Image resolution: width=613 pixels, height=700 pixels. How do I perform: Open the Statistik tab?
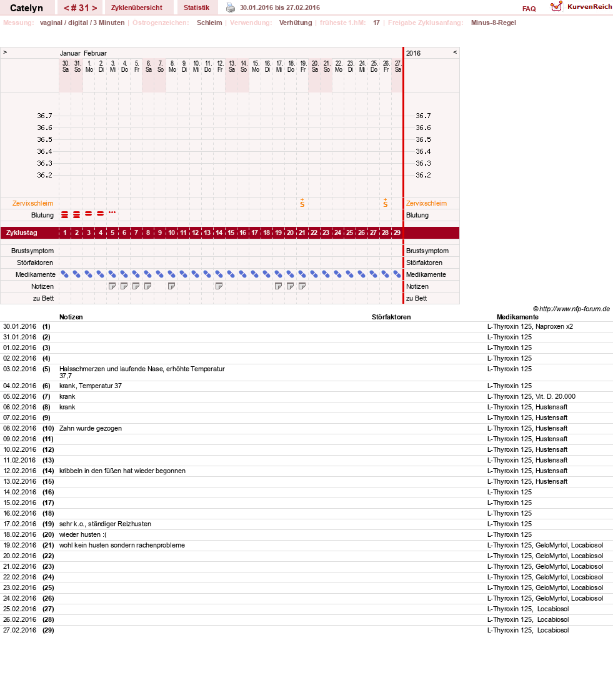196,7
